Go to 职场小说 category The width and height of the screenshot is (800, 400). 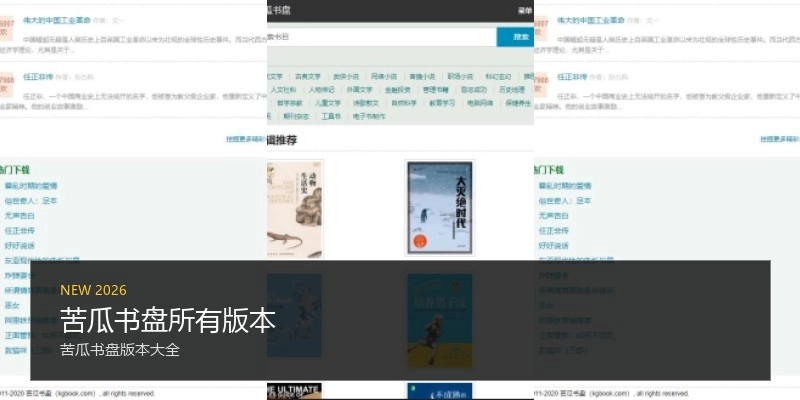(460, 77)
